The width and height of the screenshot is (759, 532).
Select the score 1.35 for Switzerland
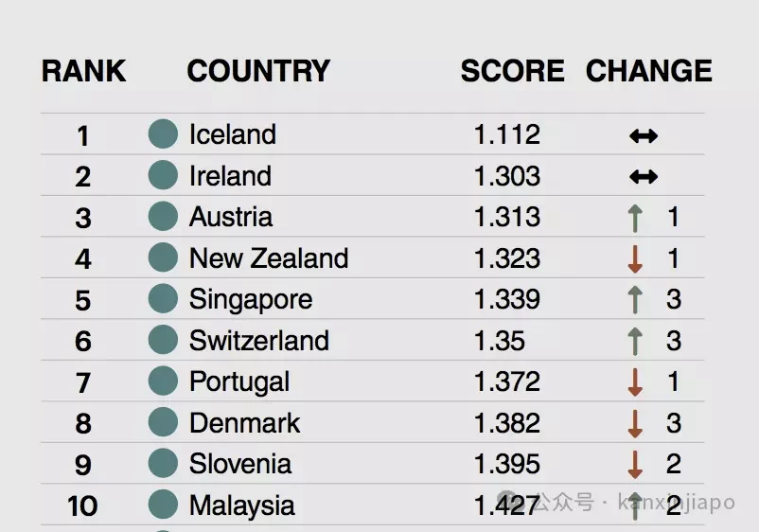click(x=500, y=341)
